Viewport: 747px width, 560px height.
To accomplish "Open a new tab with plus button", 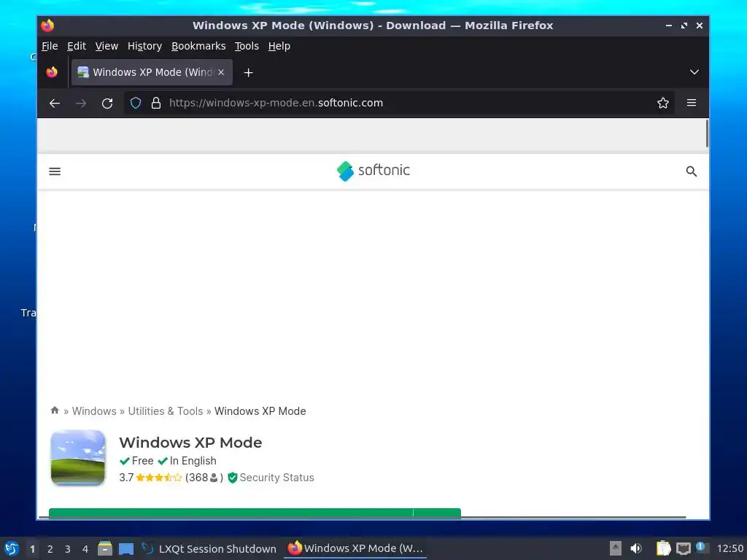I will (x=248, y=72).
